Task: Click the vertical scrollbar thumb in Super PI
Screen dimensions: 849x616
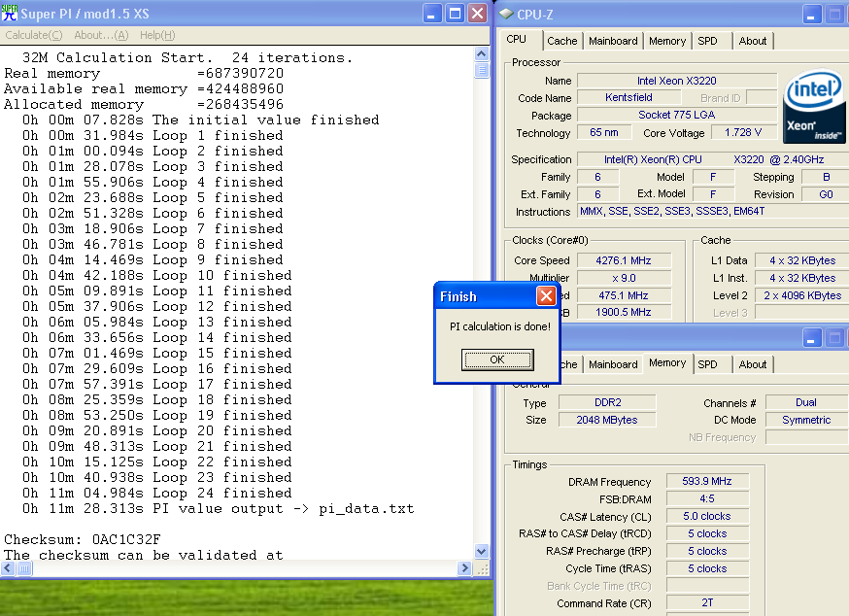Action: (x=482, y=70)
